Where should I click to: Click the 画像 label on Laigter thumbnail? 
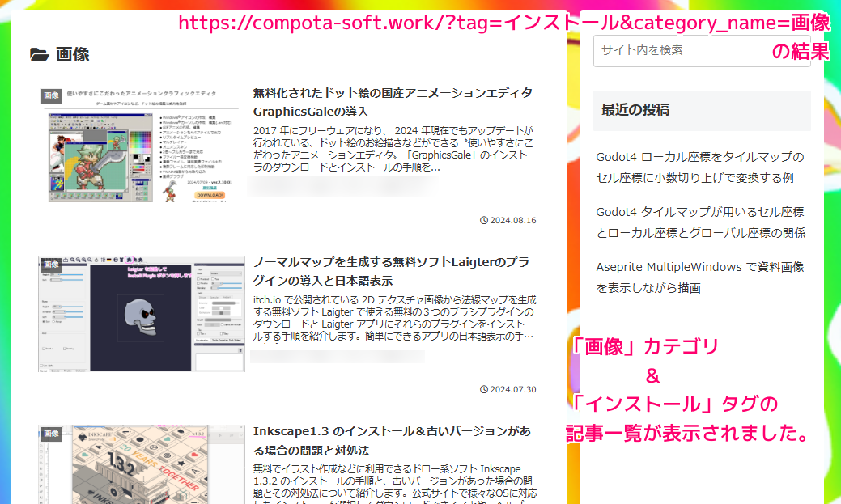(x=52, y=265)
